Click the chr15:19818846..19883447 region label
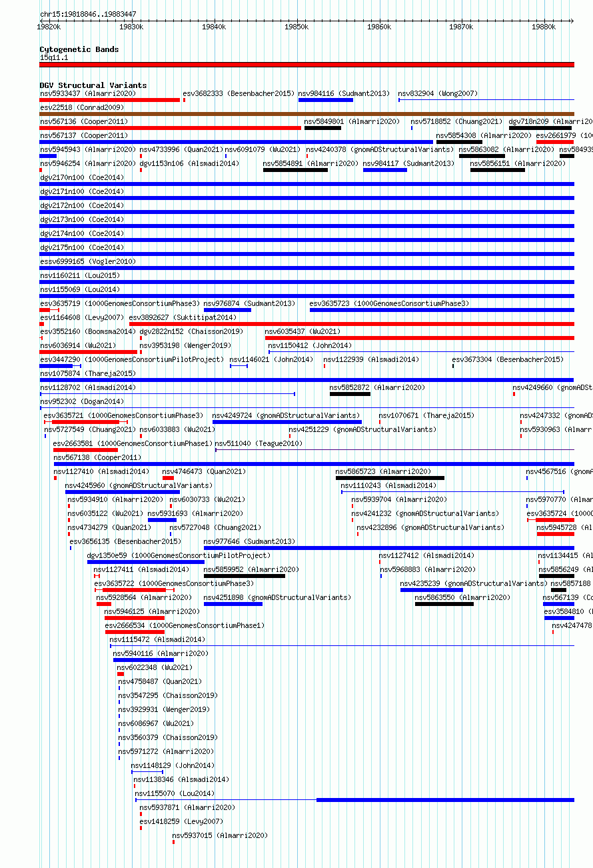The image size is (593, 868). click(88, 14)
